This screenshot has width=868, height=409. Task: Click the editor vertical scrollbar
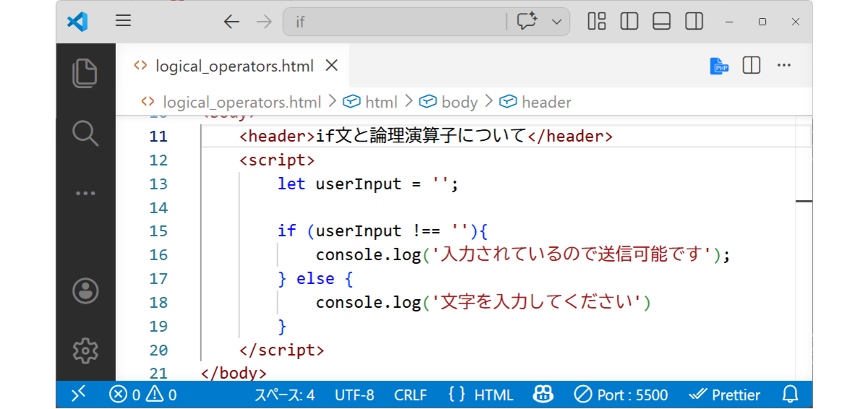point(804,248)
